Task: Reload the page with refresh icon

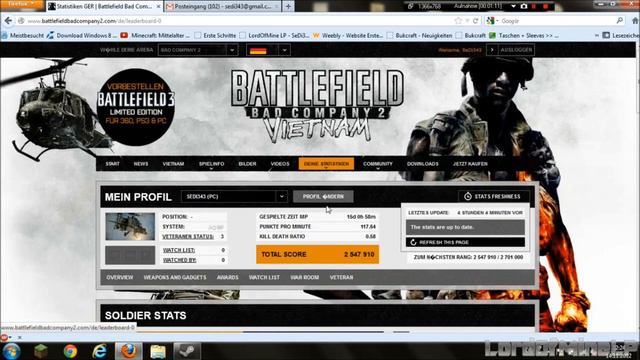Action: [476, 21]
